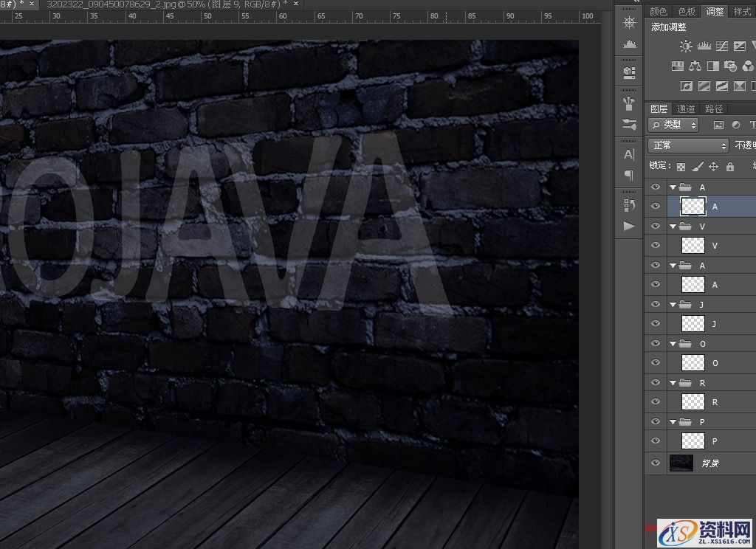This screenshot has width=756, height=549.
Task: Open the 正常 blend mode dropdown
Action: [688, 145]
